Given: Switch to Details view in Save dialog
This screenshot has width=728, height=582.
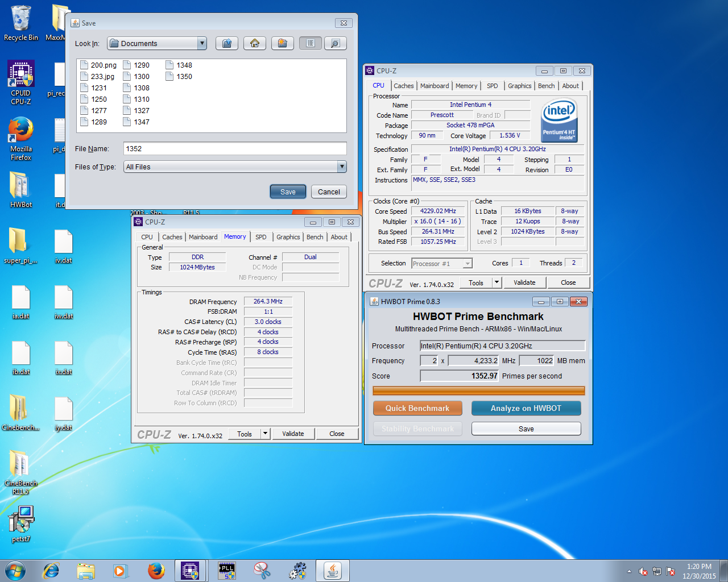Looking at the screenshot, I should 336,43.
